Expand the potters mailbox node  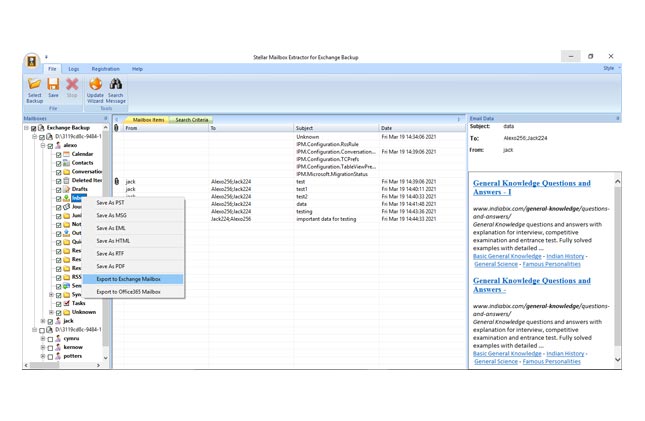click(x=43, y=356)
